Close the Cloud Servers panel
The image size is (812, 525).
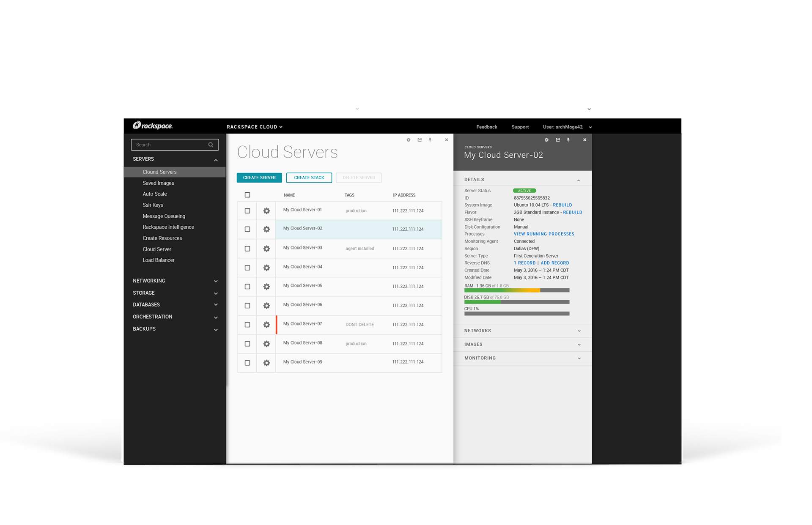pyautogui.click(x=447, y=140)
